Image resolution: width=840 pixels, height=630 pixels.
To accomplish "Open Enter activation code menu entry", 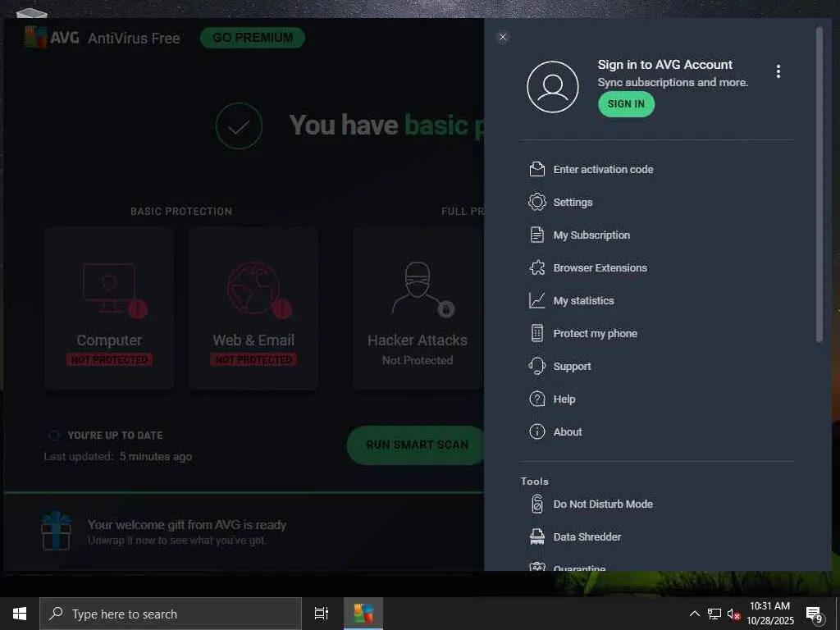I will 603,169.
